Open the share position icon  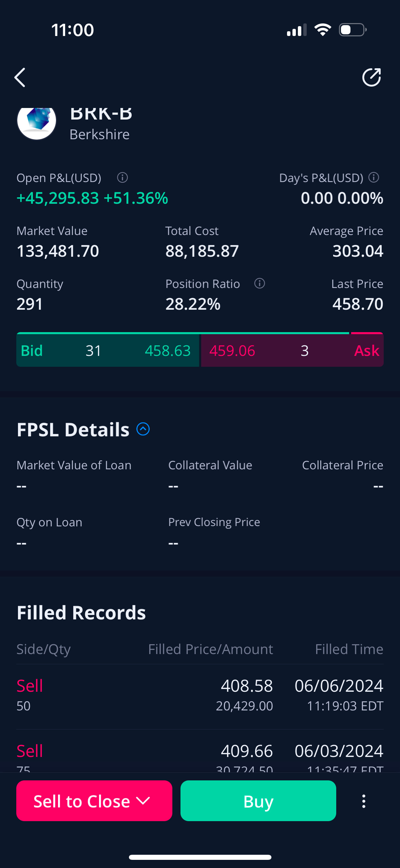coord(371,77)
